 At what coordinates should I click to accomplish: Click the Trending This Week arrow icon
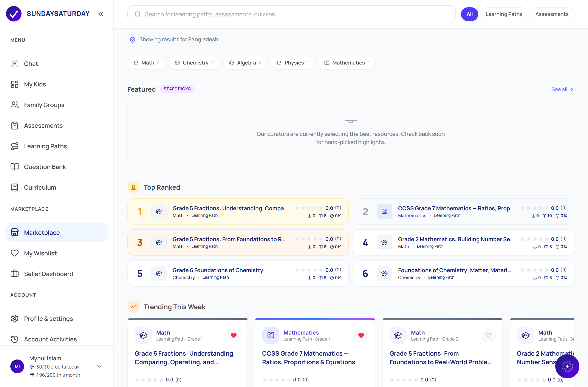coord(133,307)
